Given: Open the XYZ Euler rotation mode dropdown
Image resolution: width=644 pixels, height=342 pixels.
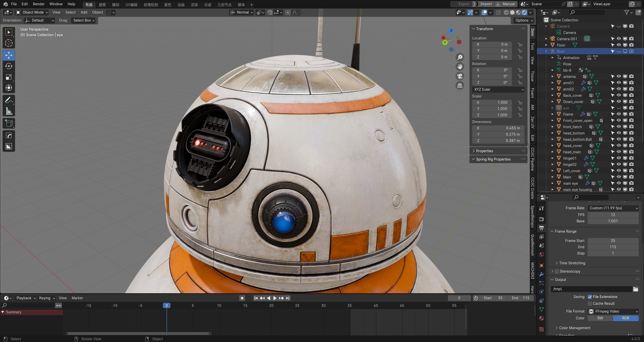Looking at the screenshot, I should [498, 89].
